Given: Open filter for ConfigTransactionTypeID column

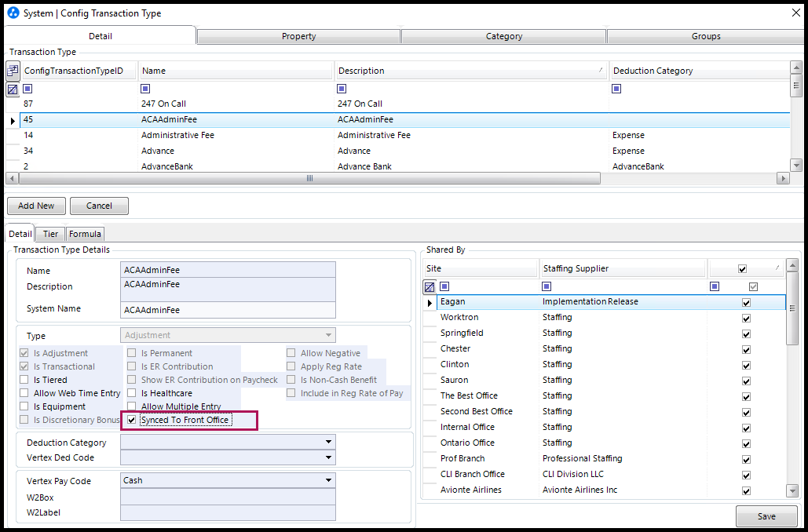Looking at the screenshot, I should point(28,89).
